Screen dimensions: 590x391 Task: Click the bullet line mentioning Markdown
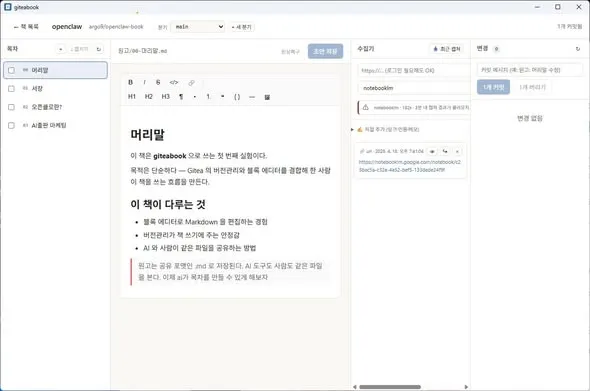click(205, 222)
